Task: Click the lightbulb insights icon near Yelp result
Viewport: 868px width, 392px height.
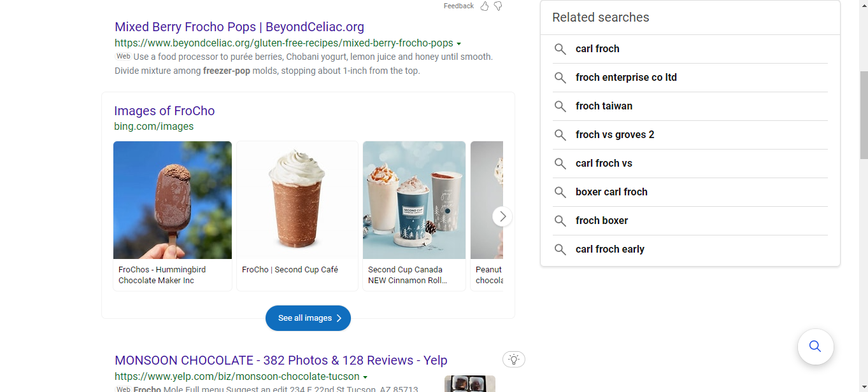Action: pos(514,360)
